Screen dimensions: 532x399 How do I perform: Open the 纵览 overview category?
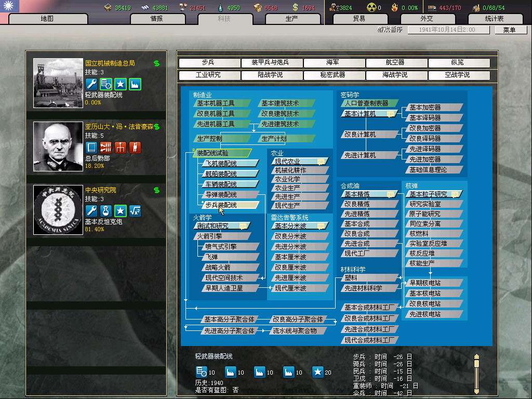(x=459, y=62)
